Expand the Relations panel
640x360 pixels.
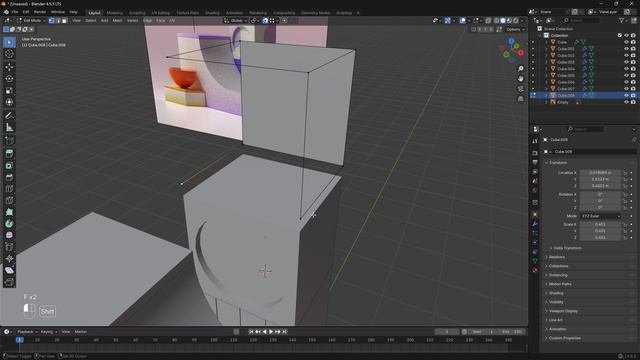pos(557,257)
